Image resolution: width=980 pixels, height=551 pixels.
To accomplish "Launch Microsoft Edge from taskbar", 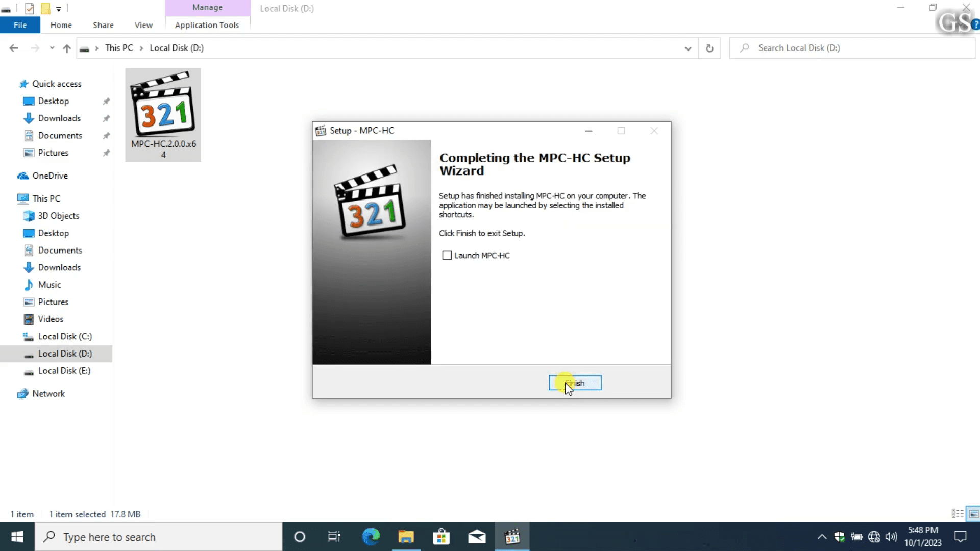I will click(371, 537).
